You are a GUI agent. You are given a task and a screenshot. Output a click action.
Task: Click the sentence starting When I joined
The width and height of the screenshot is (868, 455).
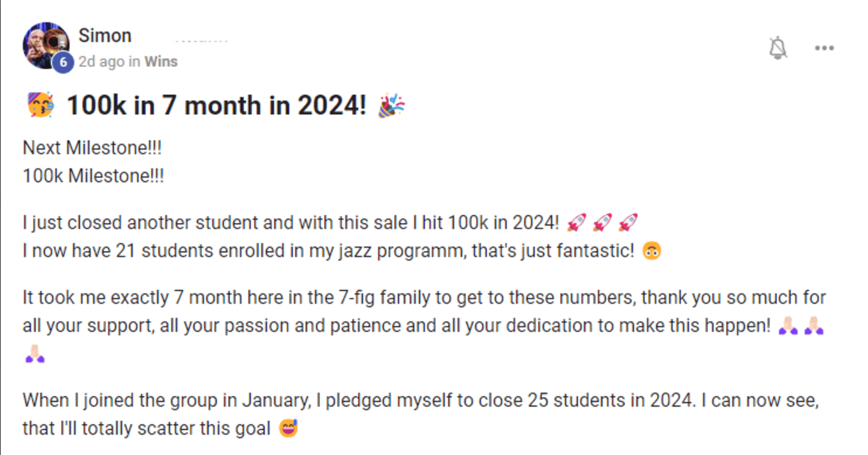pos(421,414)
